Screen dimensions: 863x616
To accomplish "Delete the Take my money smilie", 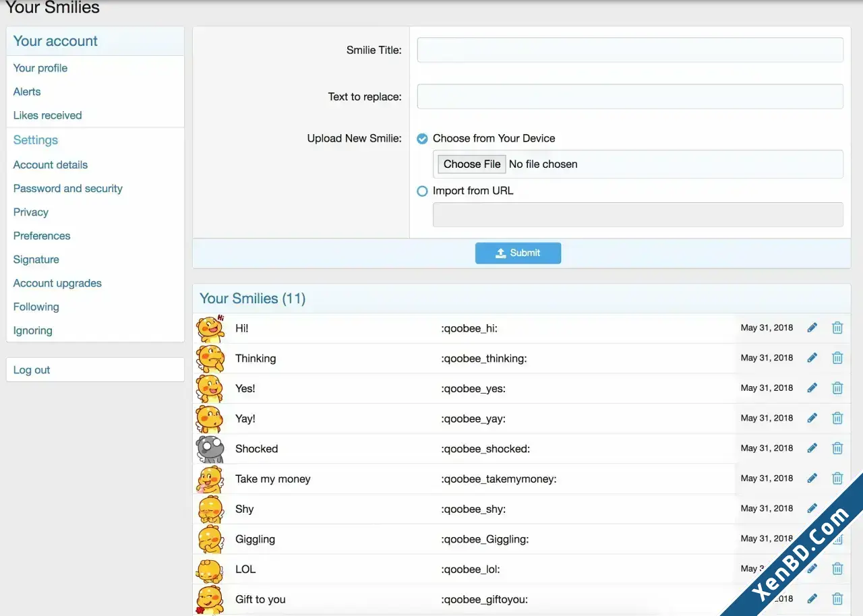I will pos(837,478).
